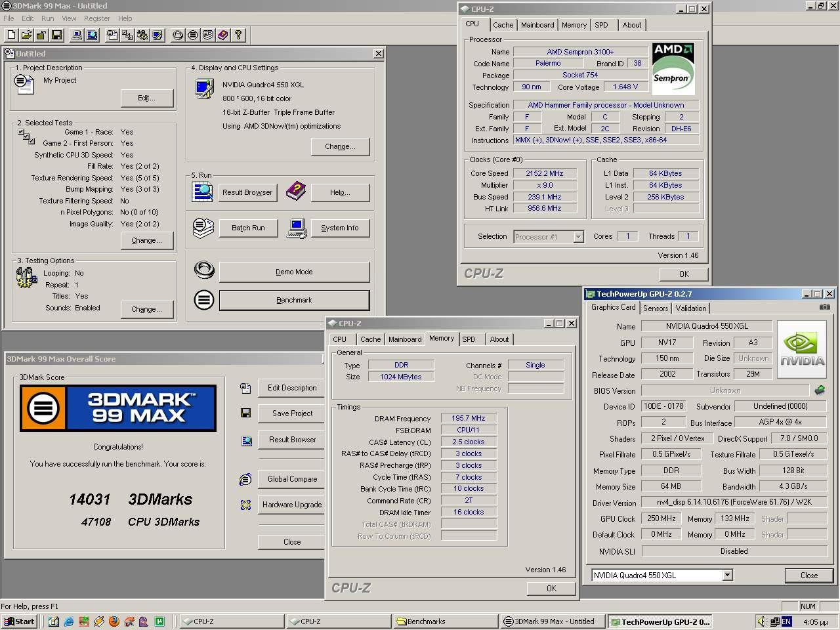Click the Demo Mode toolbar icon
This screenshot has height=630, width=840.
(x=178, y=35)
